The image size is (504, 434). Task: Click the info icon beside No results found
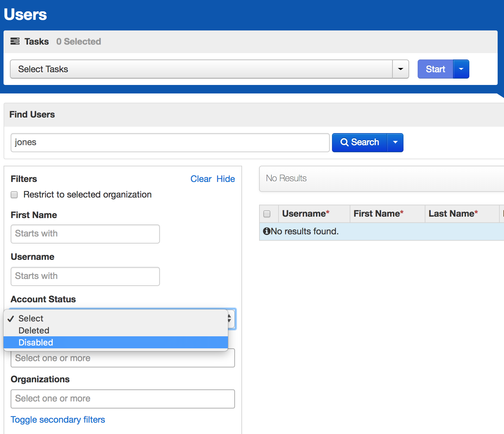point(267,232)
